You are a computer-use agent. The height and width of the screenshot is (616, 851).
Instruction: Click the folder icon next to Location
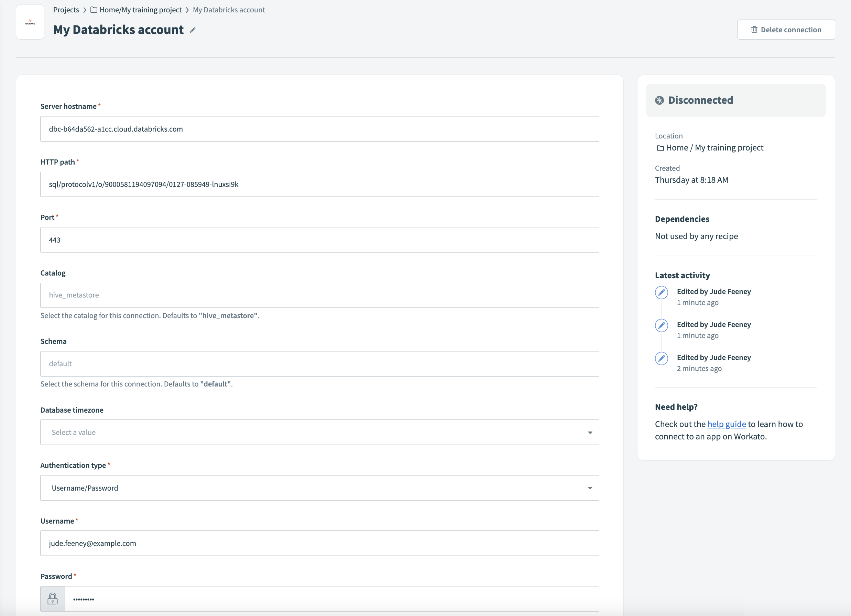660,148
